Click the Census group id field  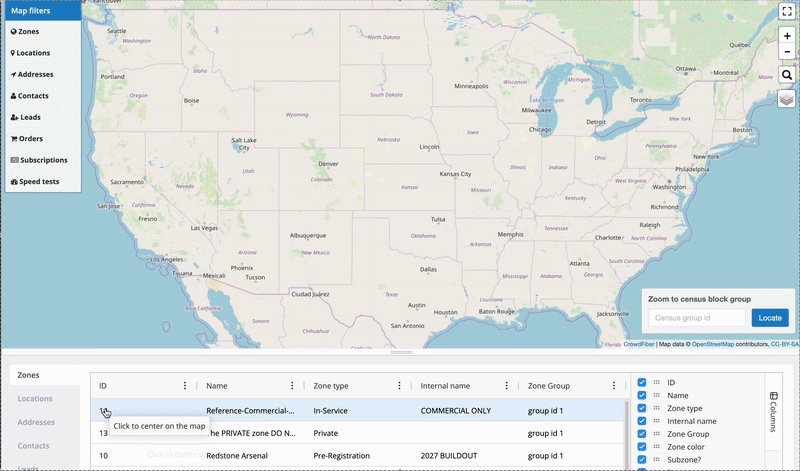[x=696, y=318]
